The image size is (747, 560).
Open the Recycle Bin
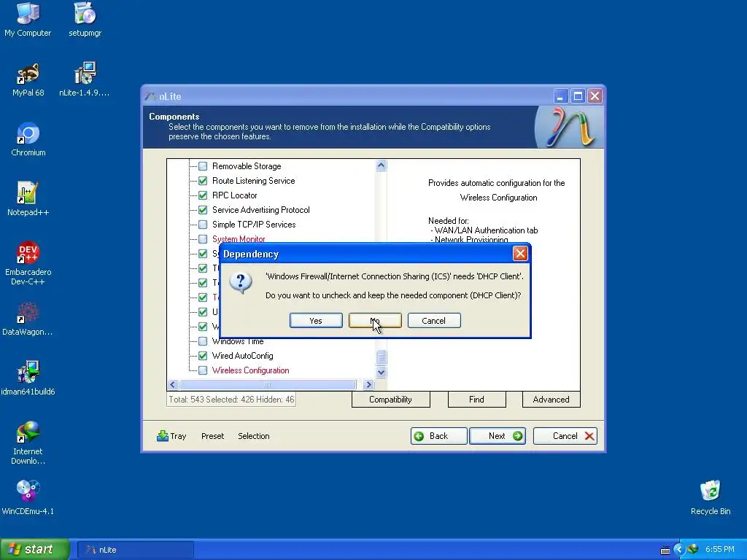coord(711,498)
